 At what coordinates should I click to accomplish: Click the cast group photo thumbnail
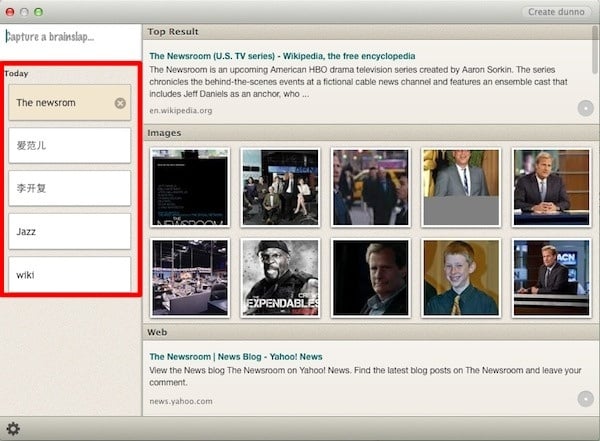pos(280,187)
